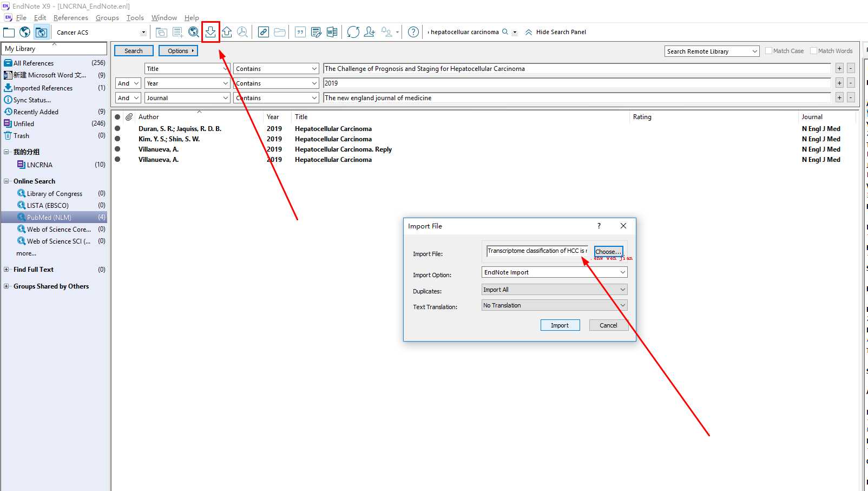Open the Edit menu
The image size is (868, 491).
40,18
